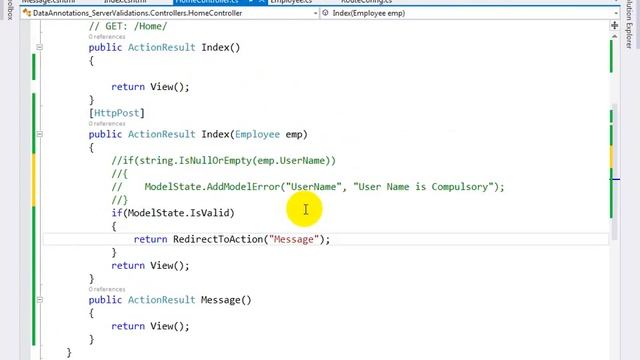Click the split editor handle above the scrollbar
This screenshot has height=360, width=640.
(614, 26)
